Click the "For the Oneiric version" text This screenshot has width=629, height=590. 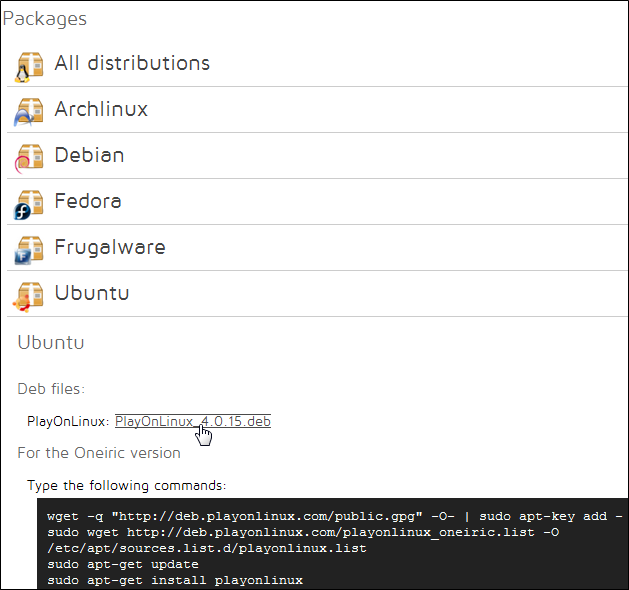pos(99,453)
